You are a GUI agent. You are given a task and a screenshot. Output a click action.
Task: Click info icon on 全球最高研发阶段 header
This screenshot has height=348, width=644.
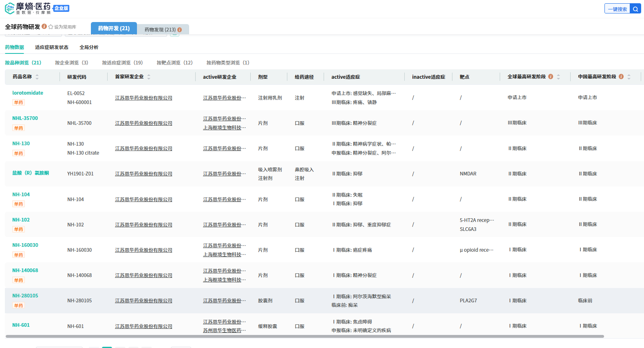[x=551, y=77]
